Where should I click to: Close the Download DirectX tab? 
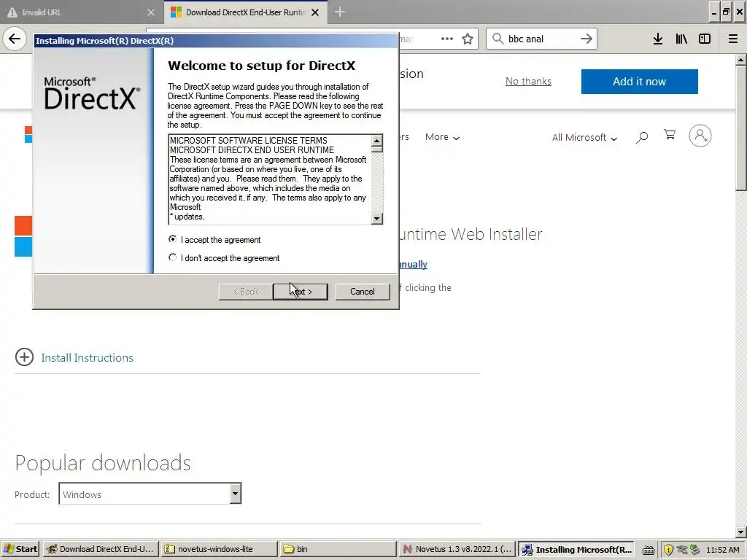pos(315,12)
